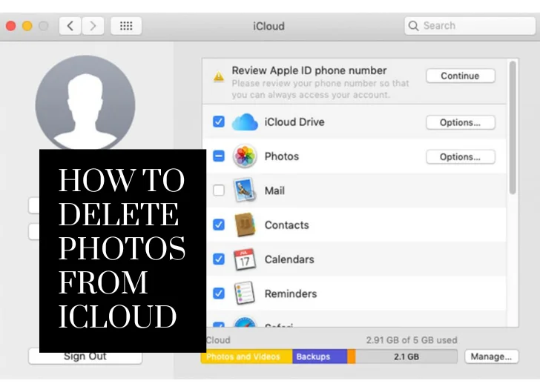The height and width of the screenshot is (392, 540).
Task: Uncheck the Contacts checkbox
Action: point(219,225)
